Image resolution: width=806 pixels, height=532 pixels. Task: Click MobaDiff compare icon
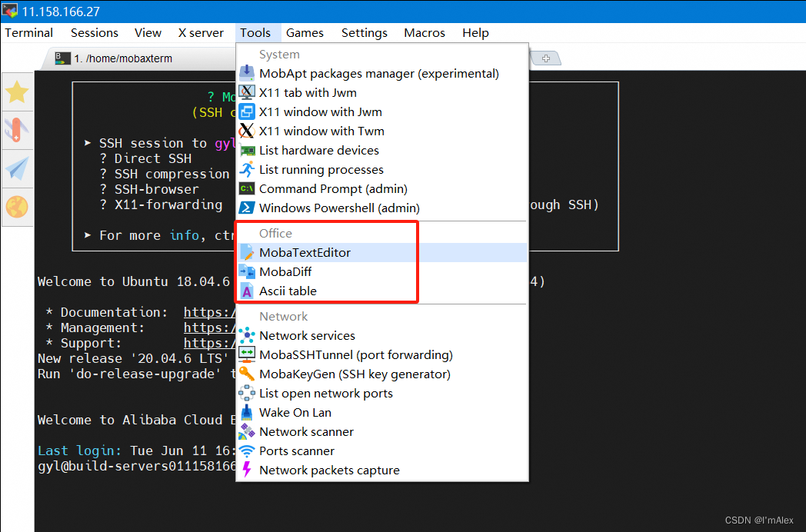tap(247, 271)
